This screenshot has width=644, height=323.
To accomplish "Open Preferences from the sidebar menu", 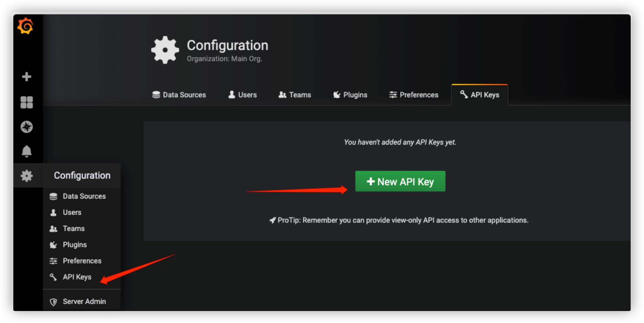I will (x=82, y=261).
